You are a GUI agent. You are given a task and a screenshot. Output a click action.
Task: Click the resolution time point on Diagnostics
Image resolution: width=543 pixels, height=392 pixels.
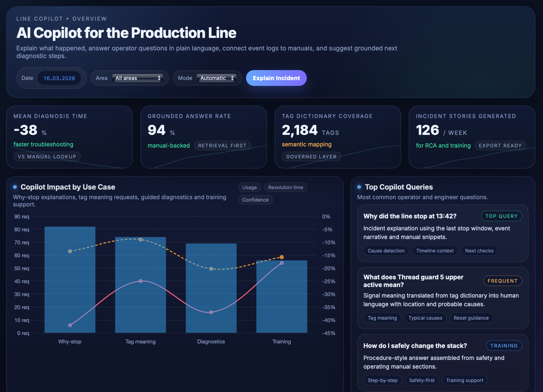211,312
